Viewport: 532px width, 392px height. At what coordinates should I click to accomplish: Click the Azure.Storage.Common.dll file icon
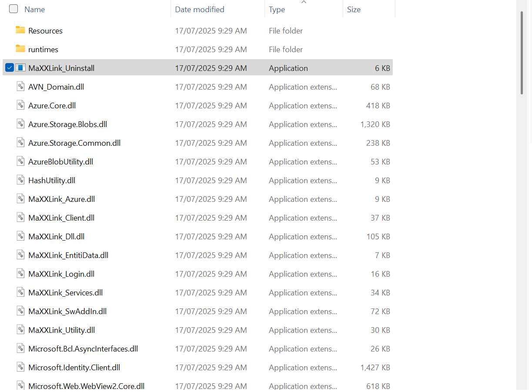20,143
